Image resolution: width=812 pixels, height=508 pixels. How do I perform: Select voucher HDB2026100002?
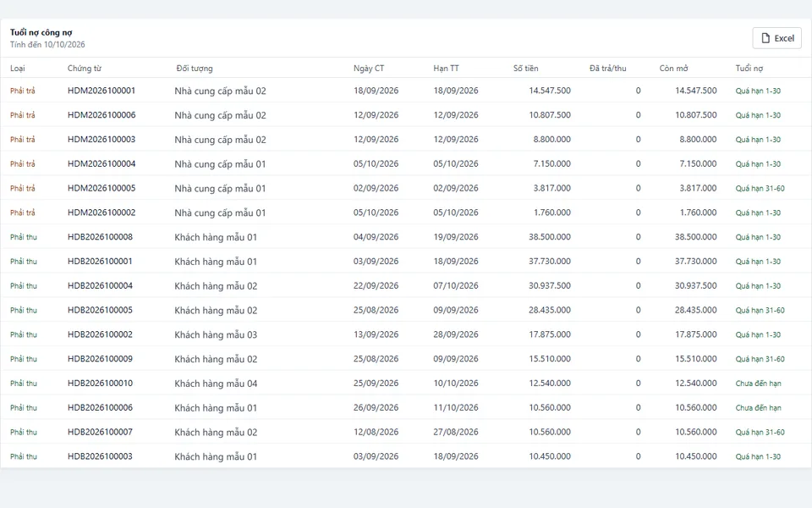coord(100,334)
